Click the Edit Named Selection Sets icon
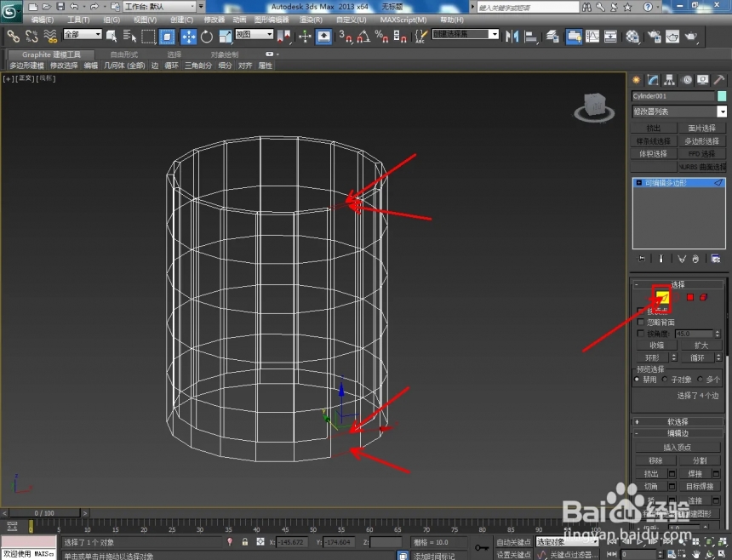The width and height of the screenshot is (732, 560). [x=421, y=36]
